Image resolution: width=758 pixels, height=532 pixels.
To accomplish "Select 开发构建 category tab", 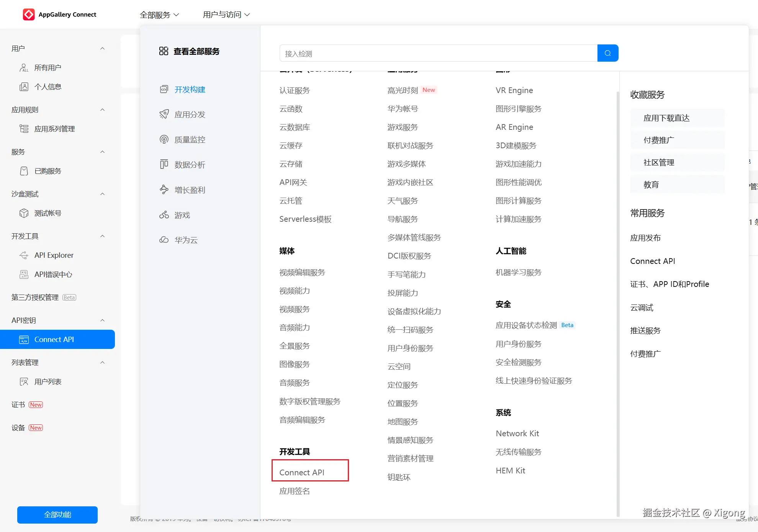I will pos(190,89).
